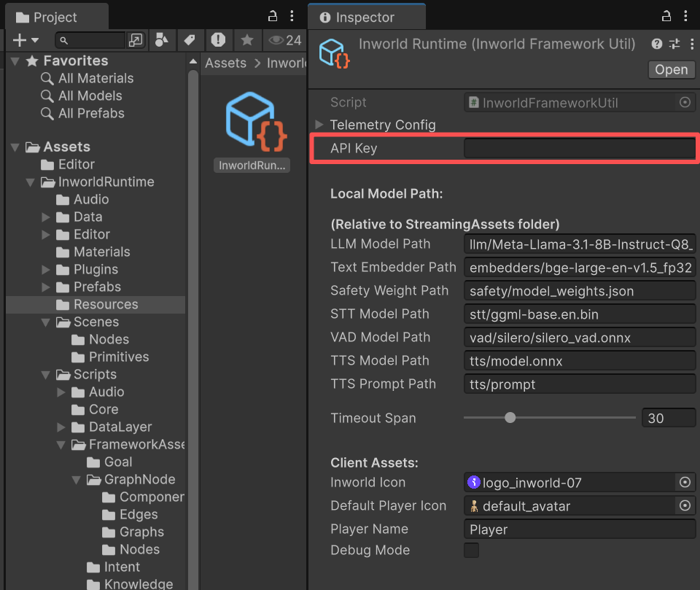This screenshot has height=590, width=700.
Task: Expand the DataLayer folder
Action: click(61, 427)
